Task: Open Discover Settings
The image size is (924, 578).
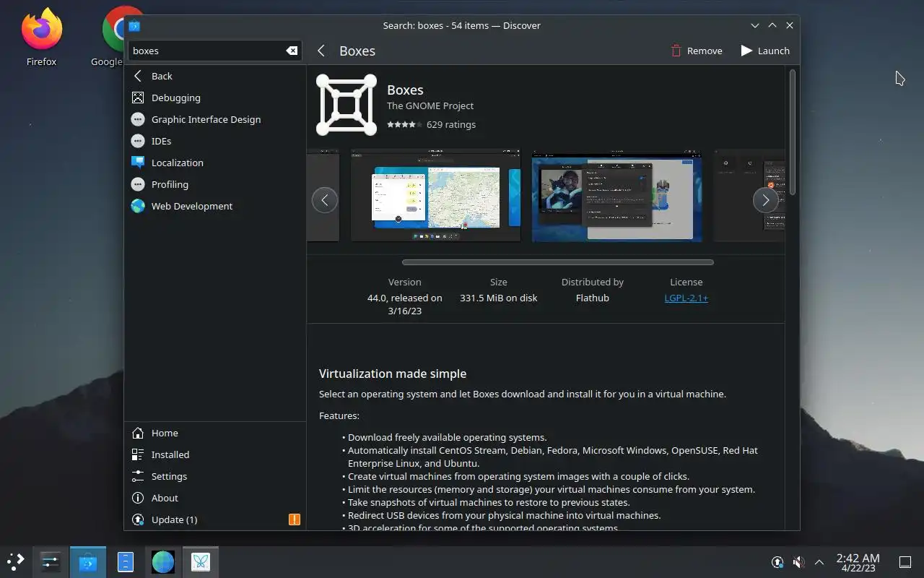Action: pyautogui.click(x=215, y=476)
